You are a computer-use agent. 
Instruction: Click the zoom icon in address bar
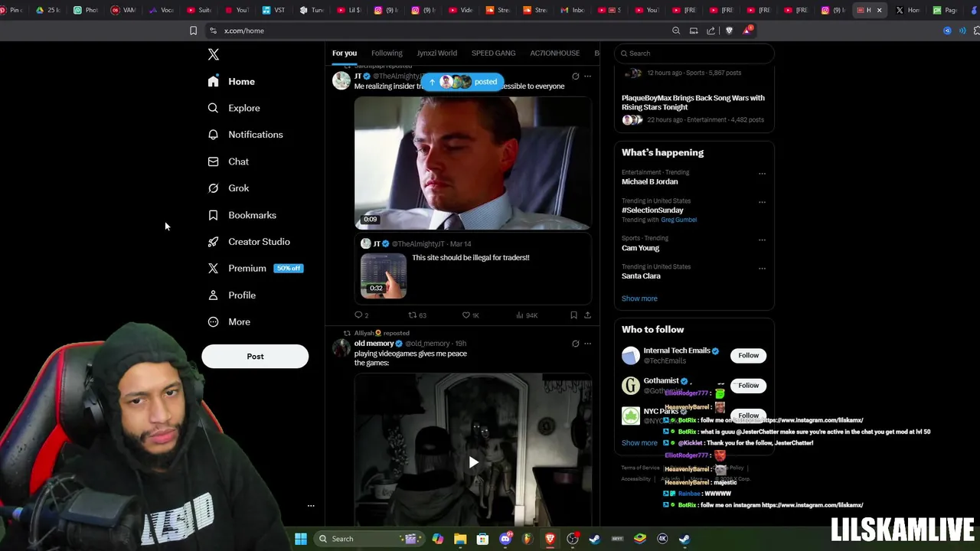676,31
